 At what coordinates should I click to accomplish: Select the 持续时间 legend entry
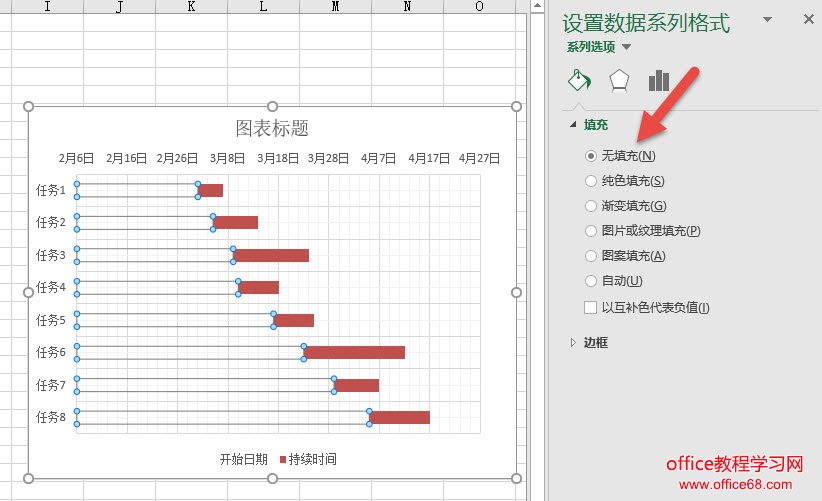tap(312, 459)
